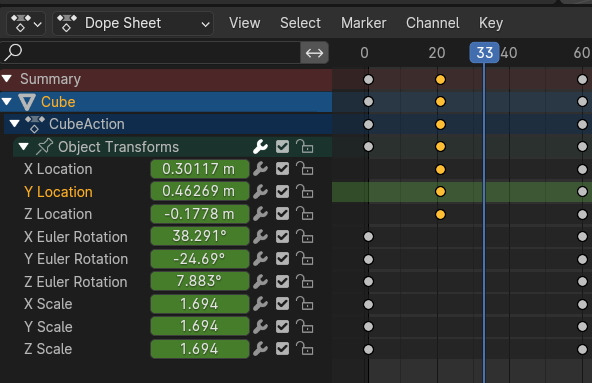Click the Y Euler Rotation value -24.69°
This screenshot has height=383, width=592.
tap(200, 259)
